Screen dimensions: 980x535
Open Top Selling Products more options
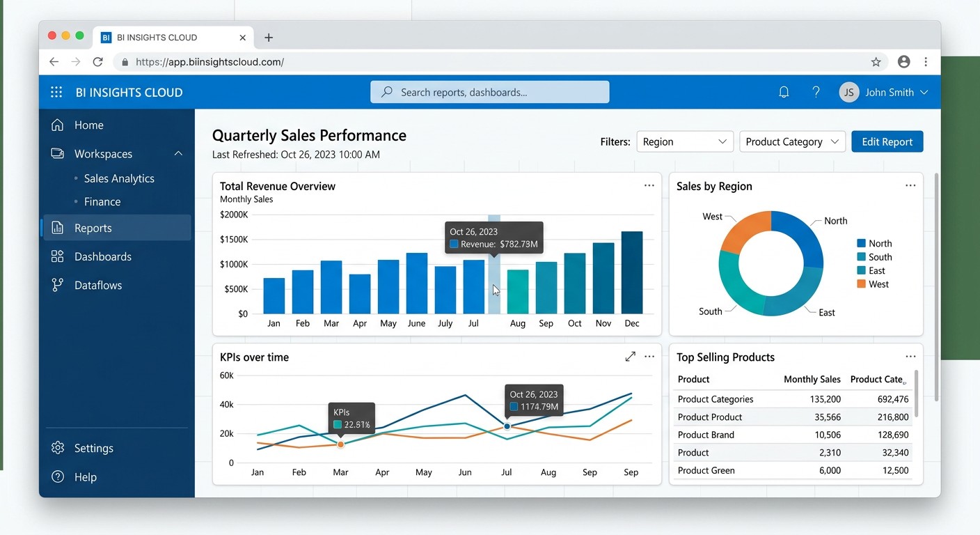(910, 356)
